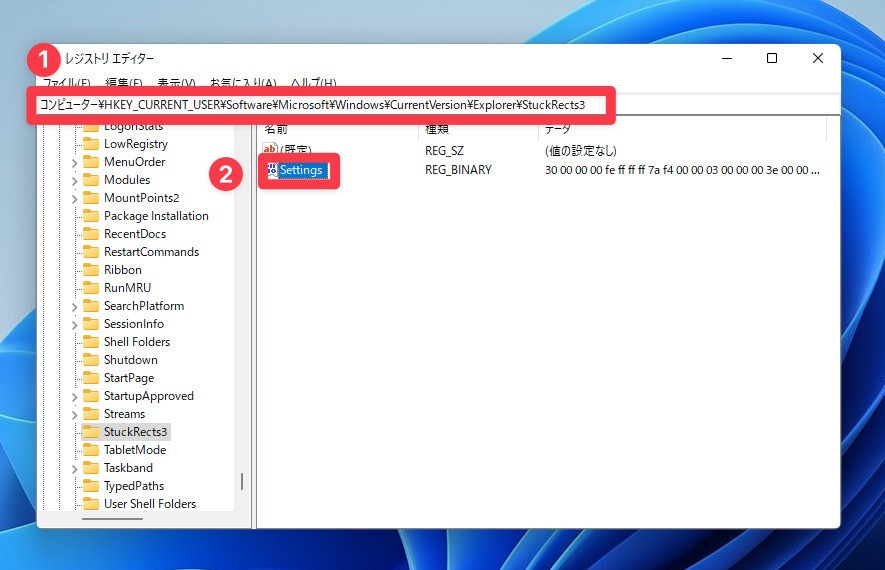Click the StartupApproved folder icon
Image resolution: width=885 pixels, height=570 pixels.
(x=91, y=396)
